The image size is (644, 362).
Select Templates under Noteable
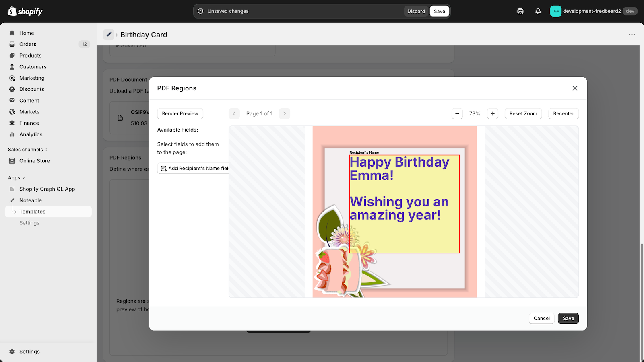33,211
